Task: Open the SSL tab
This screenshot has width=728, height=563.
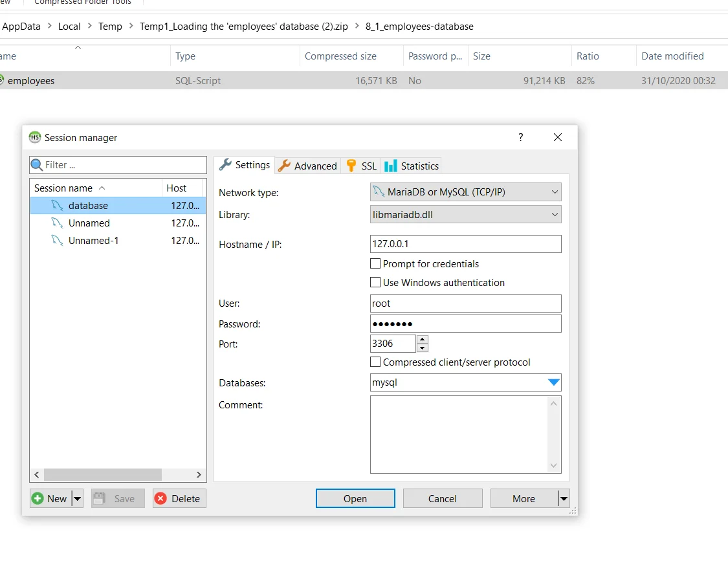Action: [362, 166]
